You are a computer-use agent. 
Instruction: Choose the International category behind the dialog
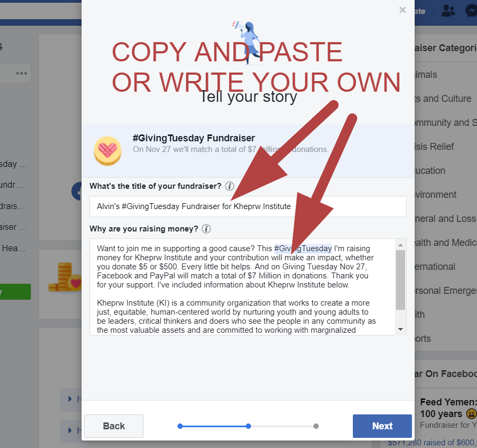[435, 267]
